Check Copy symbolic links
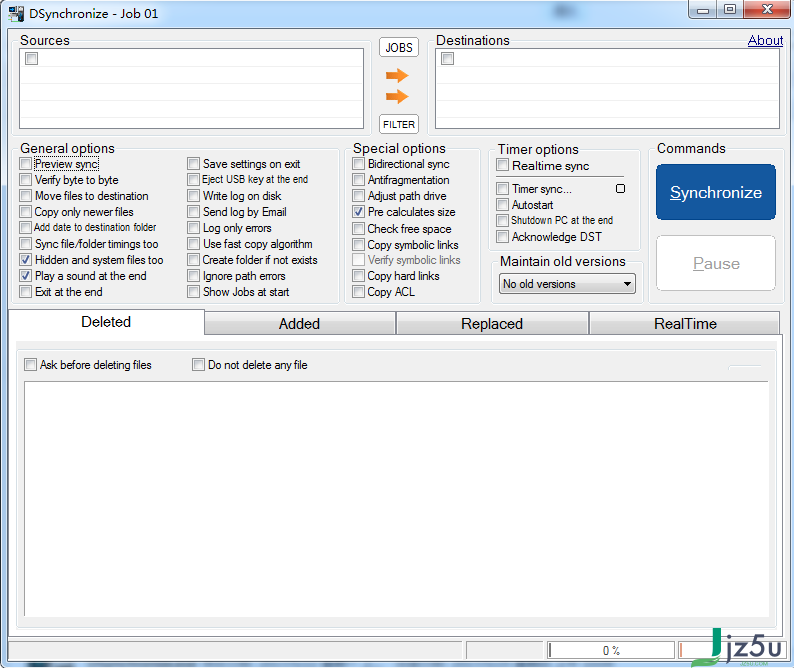Image resolution: width=794 pixels, height=668 pixels. click(x=359, y=245)
